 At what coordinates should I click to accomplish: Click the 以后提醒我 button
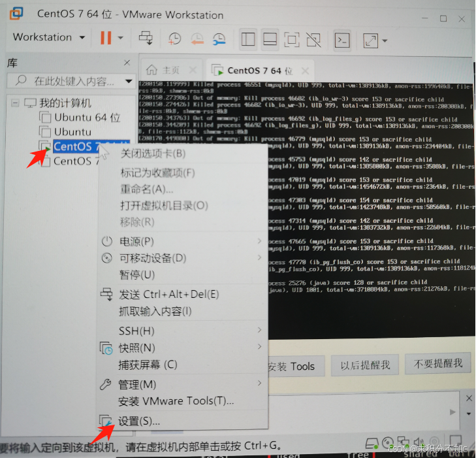point(365,365)
